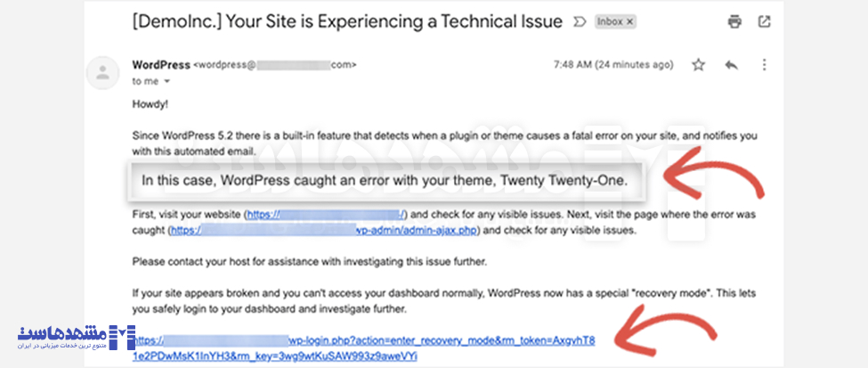
Task: Star this WordPress email
Action: (x=699, y=64)
